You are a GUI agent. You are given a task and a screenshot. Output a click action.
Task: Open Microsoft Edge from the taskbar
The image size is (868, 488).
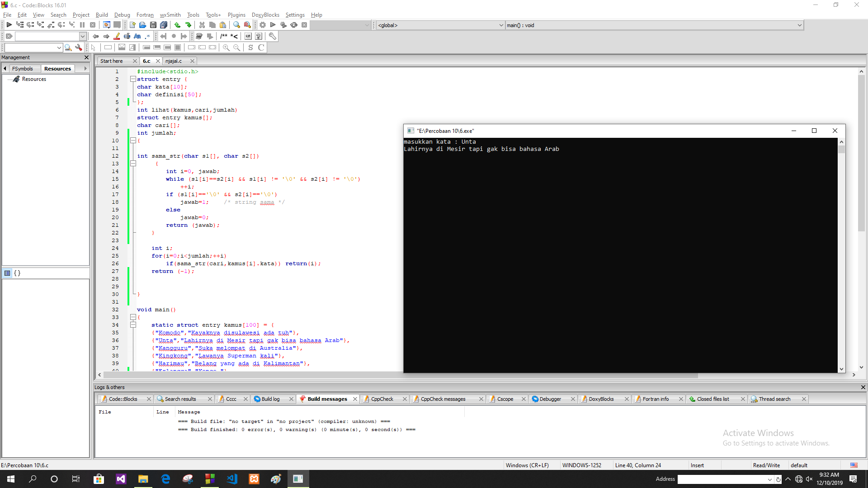pos(165,479)
